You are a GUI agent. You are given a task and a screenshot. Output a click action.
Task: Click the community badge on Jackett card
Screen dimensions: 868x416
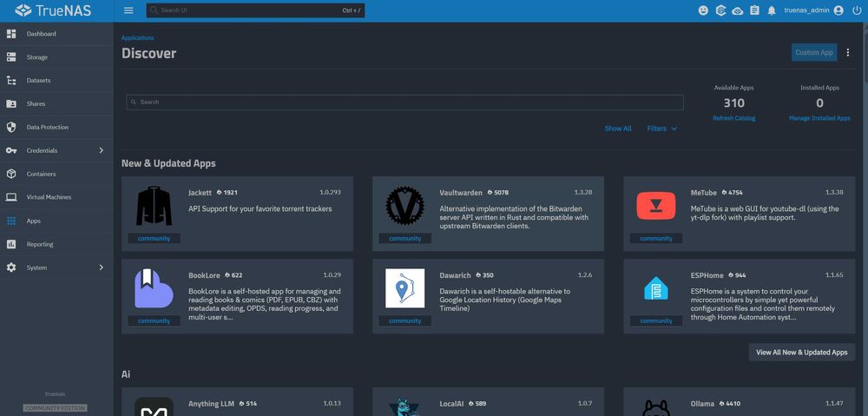(154, 238)
